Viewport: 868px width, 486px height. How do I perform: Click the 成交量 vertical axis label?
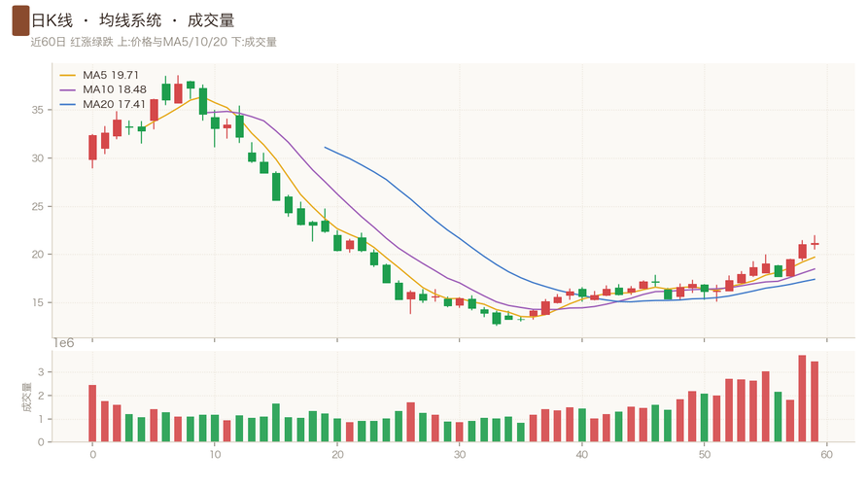[x=26, y=397]
